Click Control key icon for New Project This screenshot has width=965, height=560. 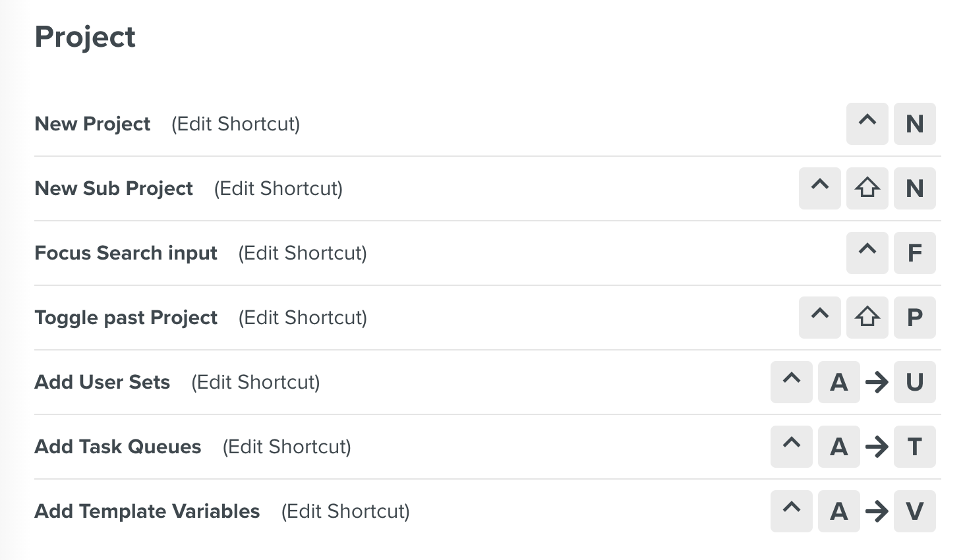867,124
